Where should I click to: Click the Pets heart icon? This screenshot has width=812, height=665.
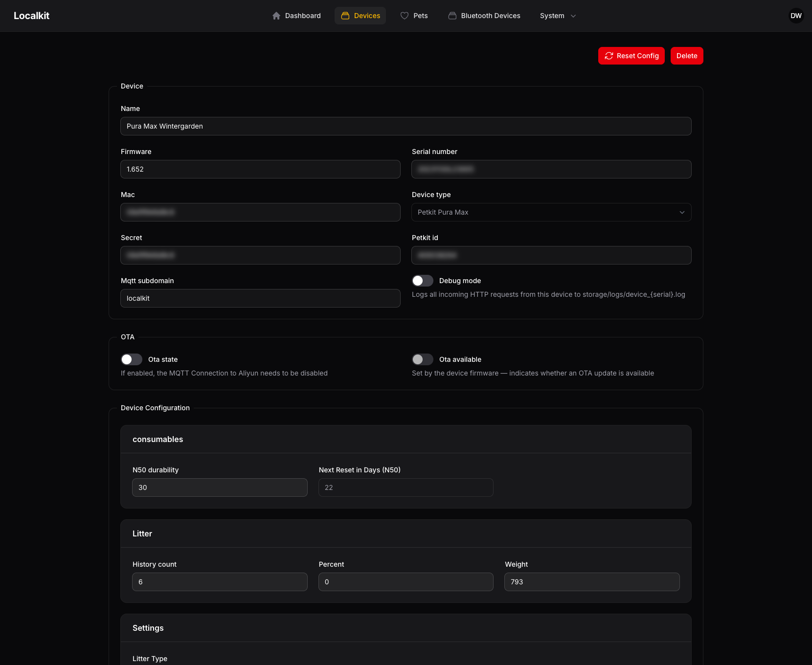point(405,16)
